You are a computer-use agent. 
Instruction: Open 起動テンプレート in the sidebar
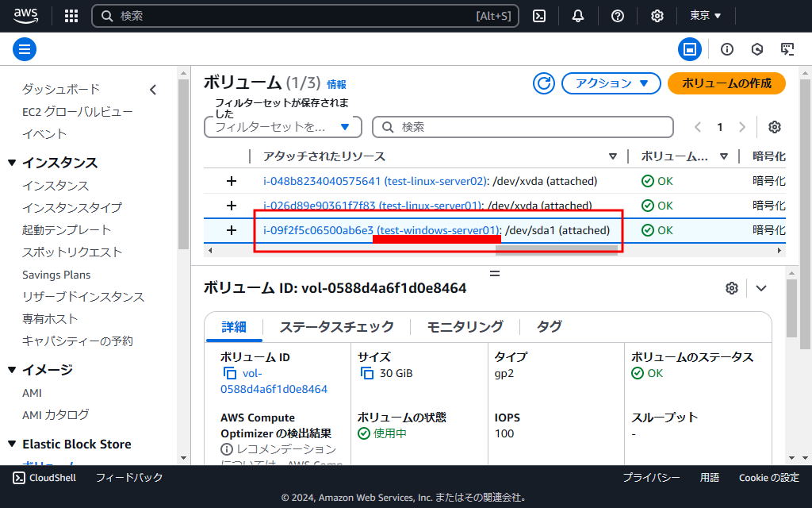[x=67, y=229]
